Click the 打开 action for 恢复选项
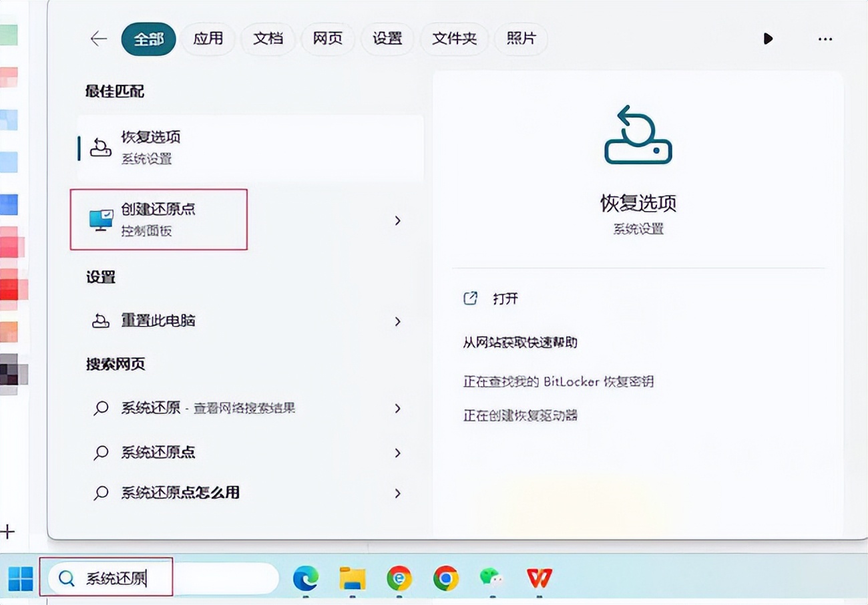Viewport: 868px width, 605px height. 492,298
